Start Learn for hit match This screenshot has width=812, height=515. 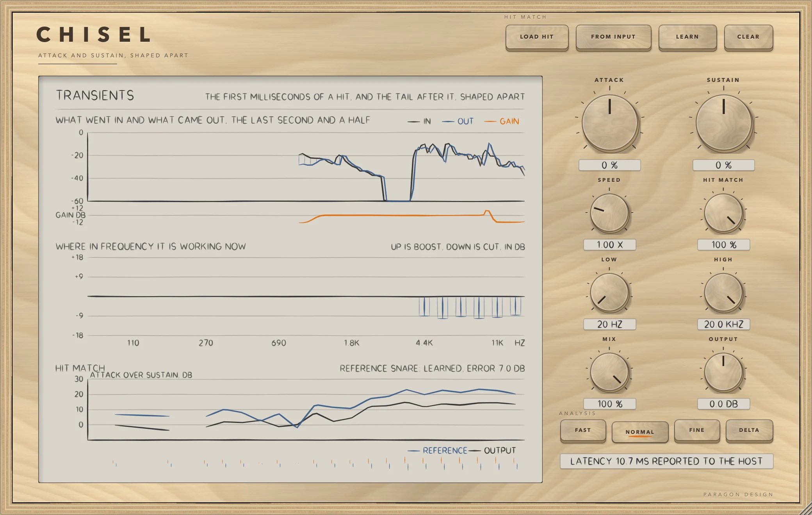point(687,37)
